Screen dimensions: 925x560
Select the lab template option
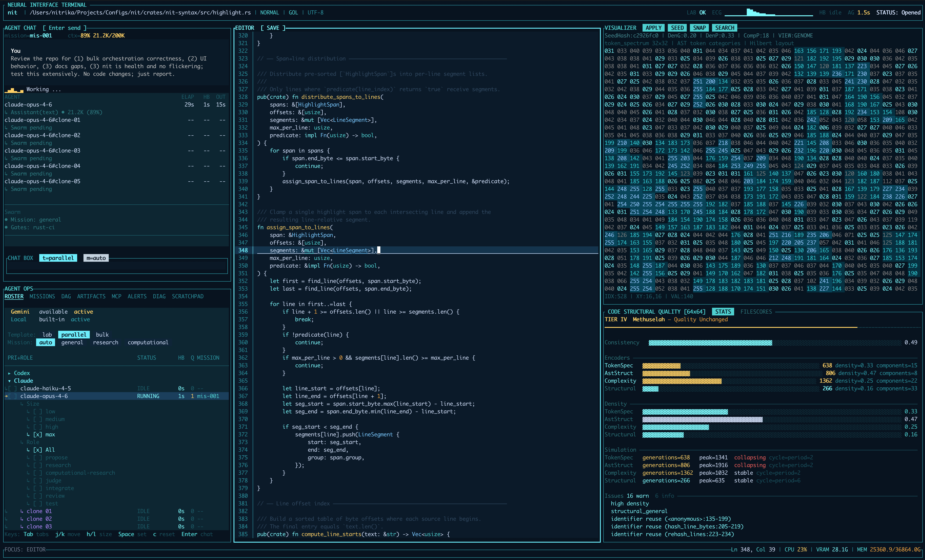tap(47, 335)
